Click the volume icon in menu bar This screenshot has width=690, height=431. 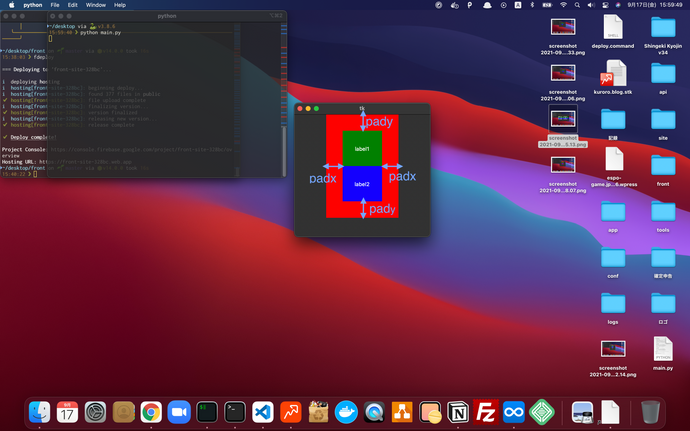(591, 5)
